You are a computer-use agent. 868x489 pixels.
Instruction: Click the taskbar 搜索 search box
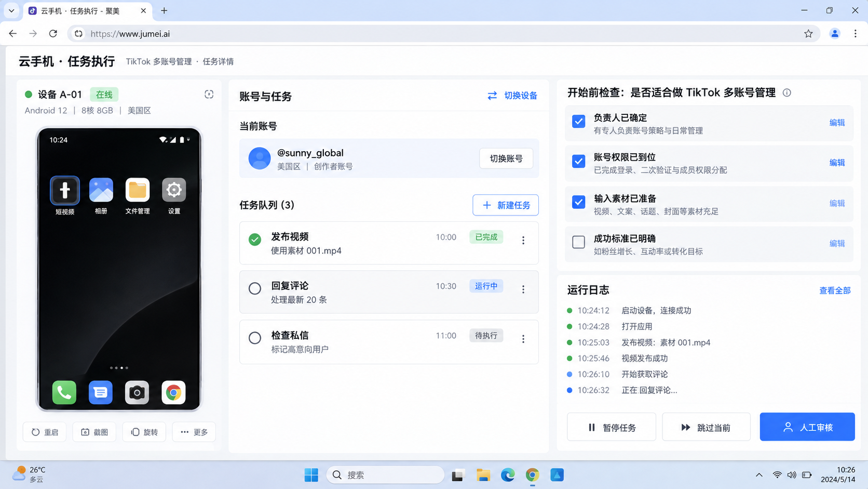click(x=385, y=474)
